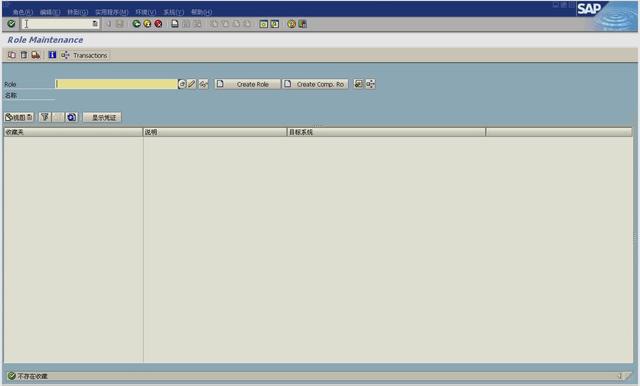Click the blue Information icon
The image size is (640, 386).
coord(52,55)
